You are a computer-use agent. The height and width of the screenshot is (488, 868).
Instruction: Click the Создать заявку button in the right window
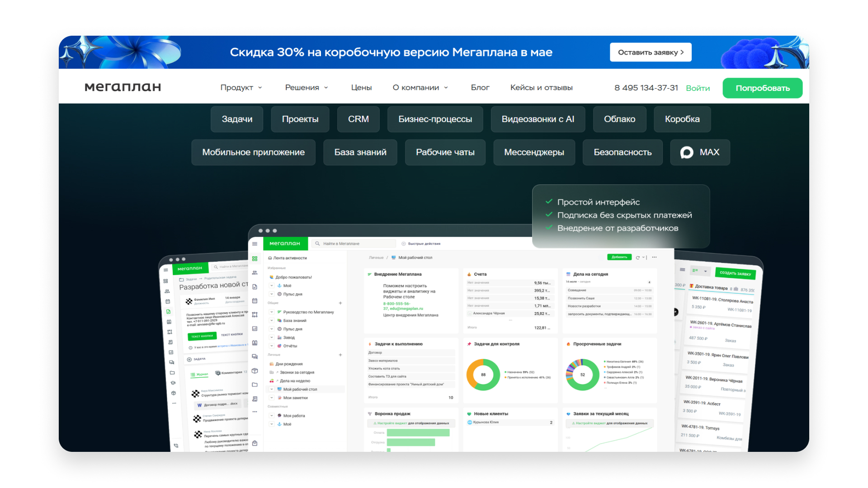pos(735,273)
